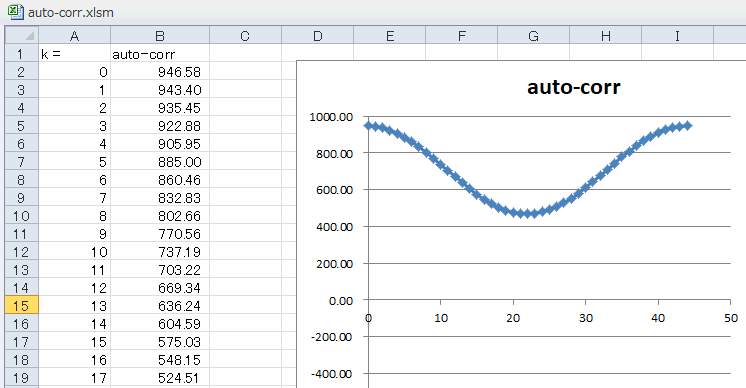Click x-axis label 40
Viewport: 746px width, 388px height.
pyautogui.click(x=658, y=318)
